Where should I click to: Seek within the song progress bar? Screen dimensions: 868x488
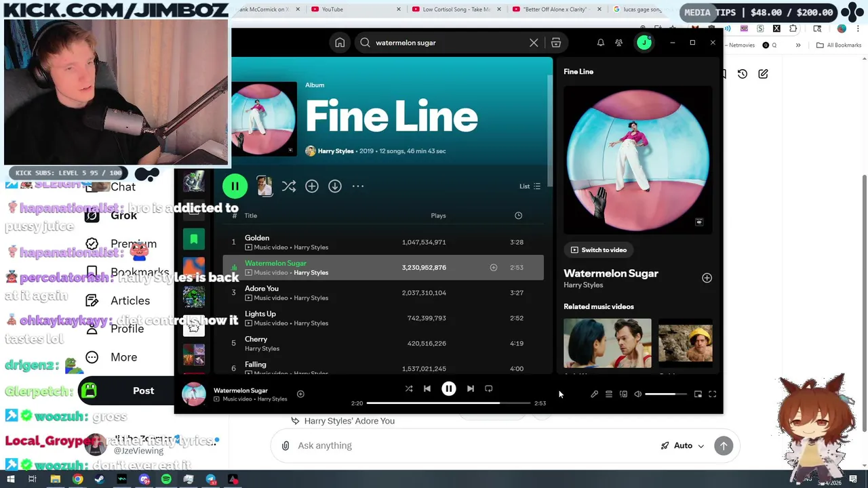[x=448, y=403]
